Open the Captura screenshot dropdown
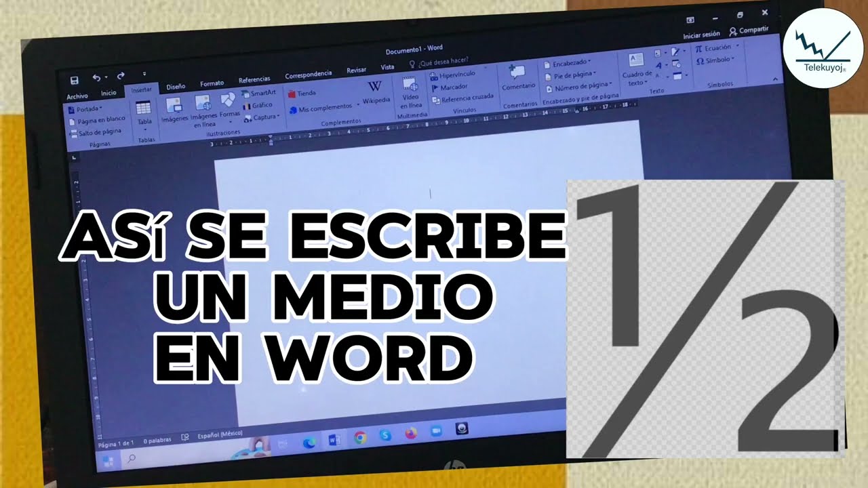The image size is (868, 488). pos(260,117)
